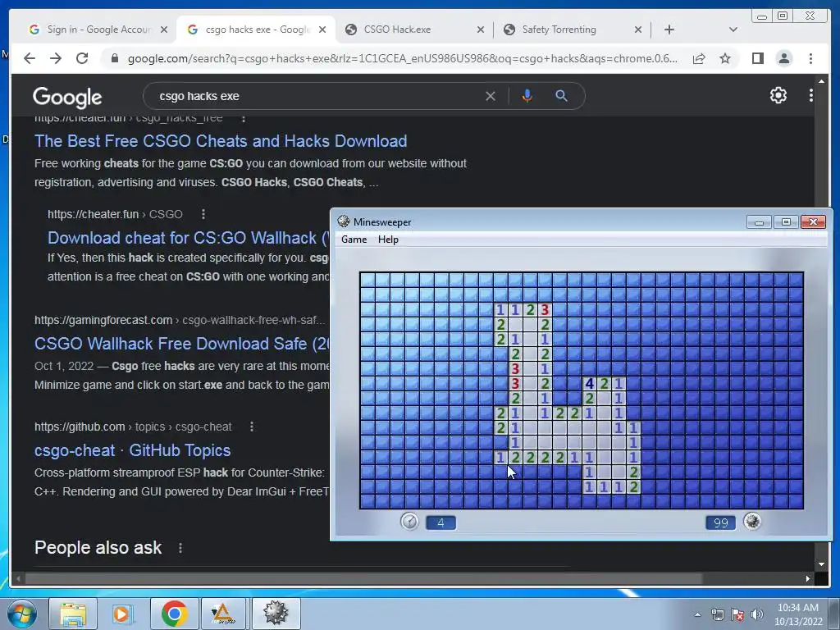Open Windows Explorer from the taskbar
840x630 pixels.
pyautogui.click(x=73, y=614)
